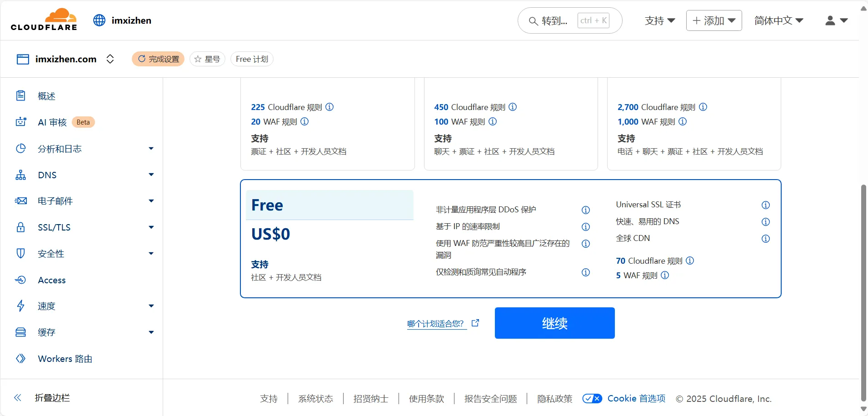The height and width of the screenshot is (416, 868).
Task: Click the Access login icon
Action: (21, 280)
